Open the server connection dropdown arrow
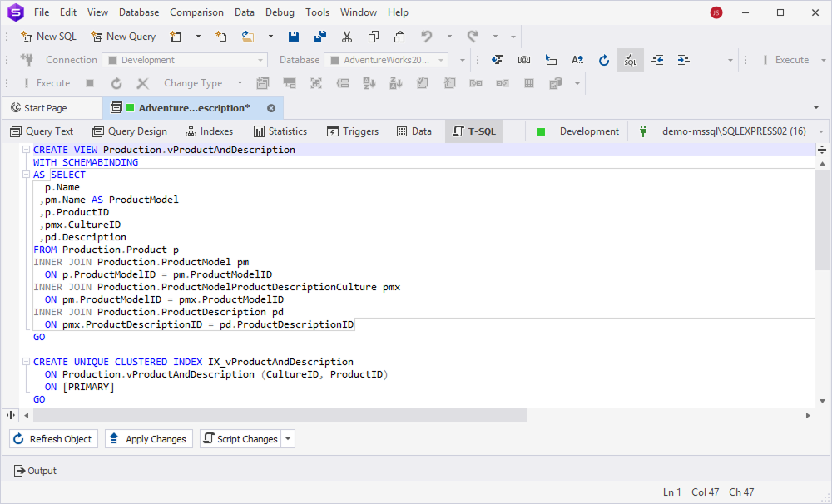Viewport: 832px width, 504px height. (x=821, y=131)
